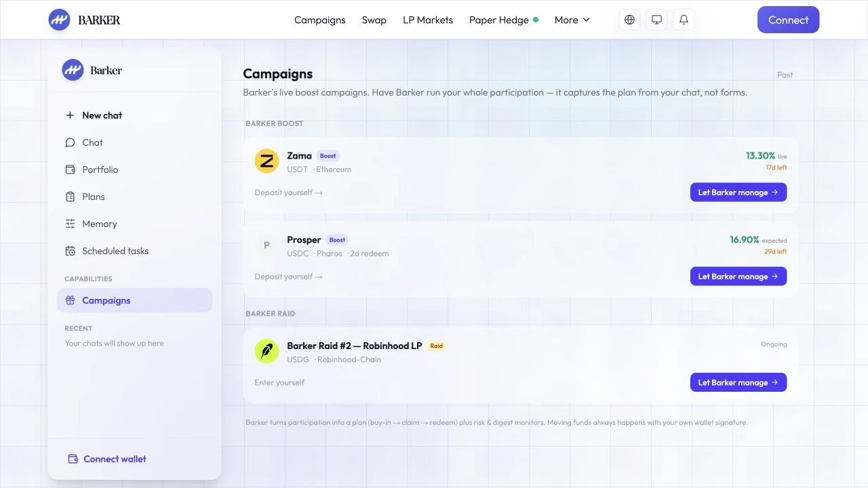This screenshot has width=868, height=488.
Task: Click the plus icon beside New chat
Action: [70, 115]
